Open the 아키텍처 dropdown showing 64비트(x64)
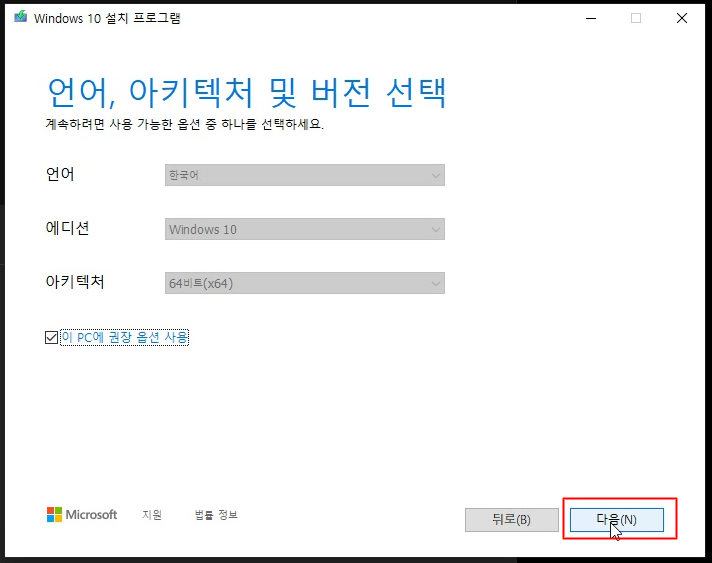The width and height of the screenshot is (712, 563). 305,283
